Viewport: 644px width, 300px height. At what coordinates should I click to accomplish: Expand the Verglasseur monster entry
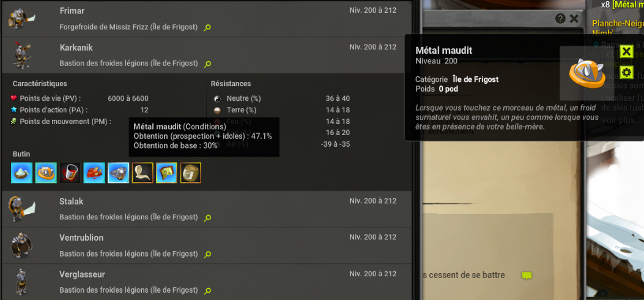tap(207, 282)
